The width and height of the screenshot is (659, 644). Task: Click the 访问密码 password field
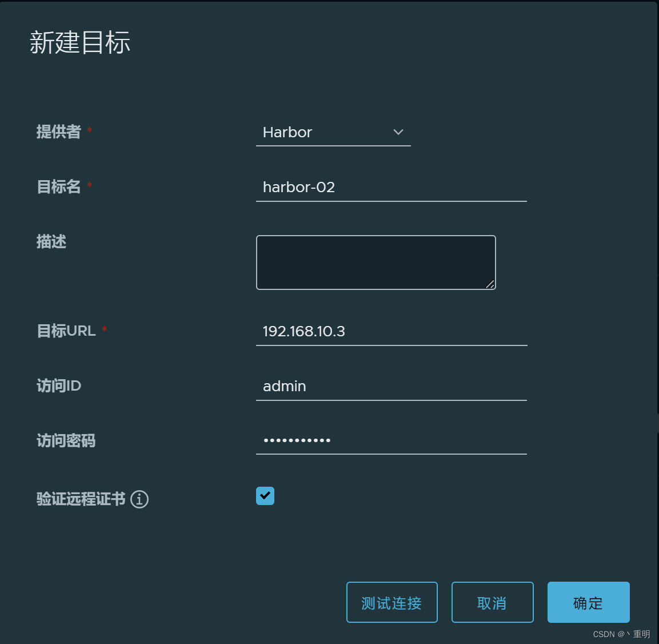point(392,441)
